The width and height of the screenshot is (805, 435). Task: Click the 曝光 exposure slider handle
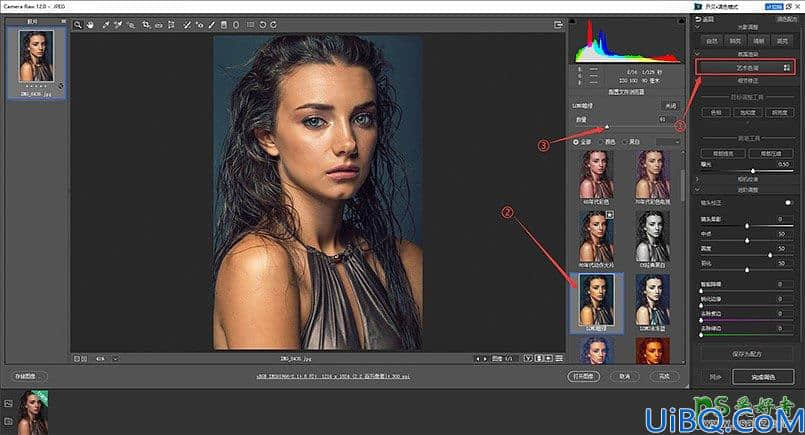tap(753, 171)
